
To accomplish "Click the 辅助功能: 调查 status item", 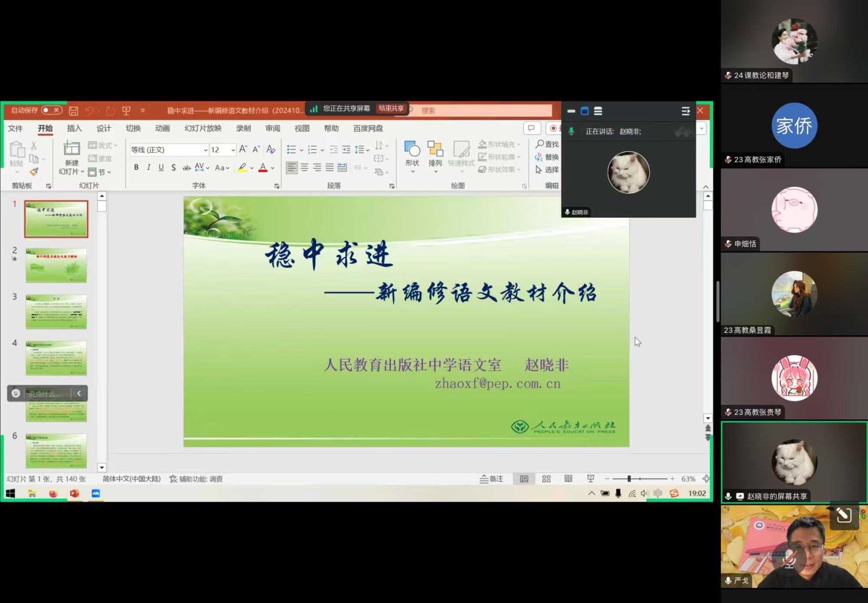I will (x=196, y=479).
